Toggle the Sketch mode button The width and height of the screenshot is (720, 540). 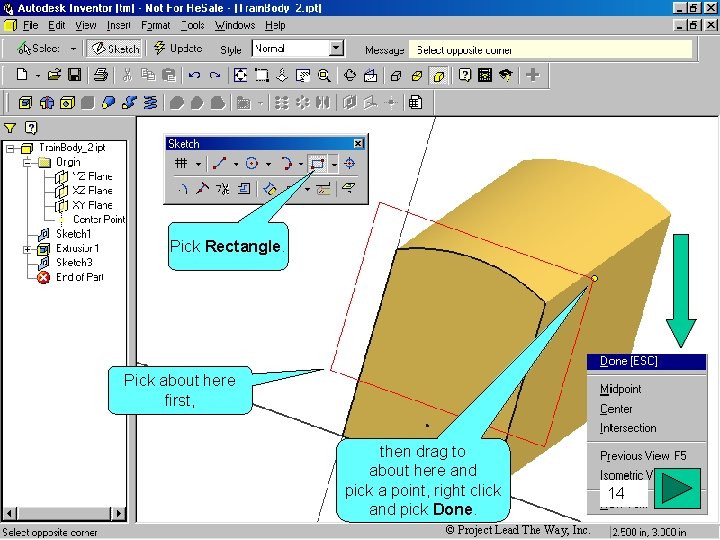[x=115, y=49]
